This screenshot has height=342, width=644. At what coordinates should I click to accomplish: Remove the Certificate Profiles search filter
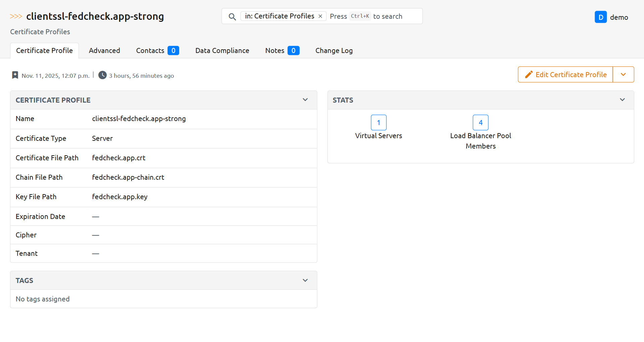[x=320, y=16]
